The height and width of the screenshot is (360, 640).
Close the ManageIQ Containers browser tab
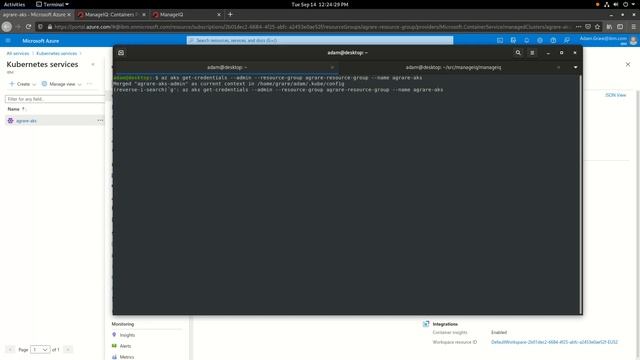tap(144, 14)
